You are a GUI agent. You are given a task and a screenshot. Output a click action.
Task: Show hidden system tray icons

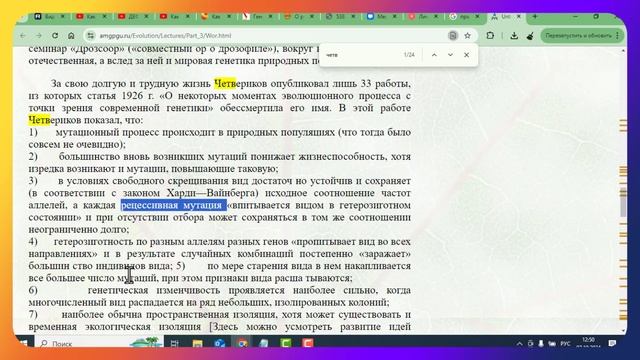coord(519,344)
